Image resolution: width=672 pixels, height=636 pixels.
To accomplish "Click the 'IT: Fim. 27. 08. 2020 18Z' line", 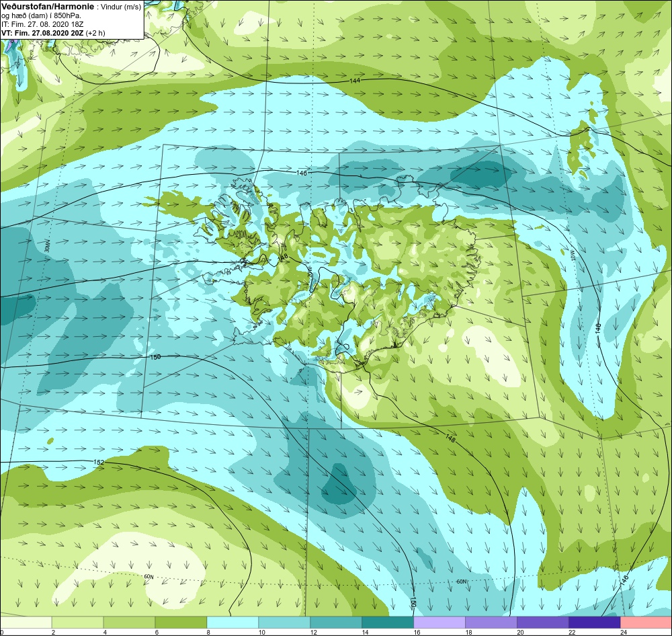I will click(41, 24).
